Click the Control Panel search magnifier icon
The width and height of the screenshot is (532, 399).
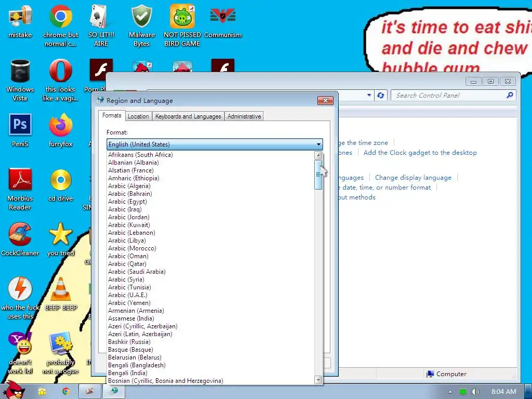510,96
